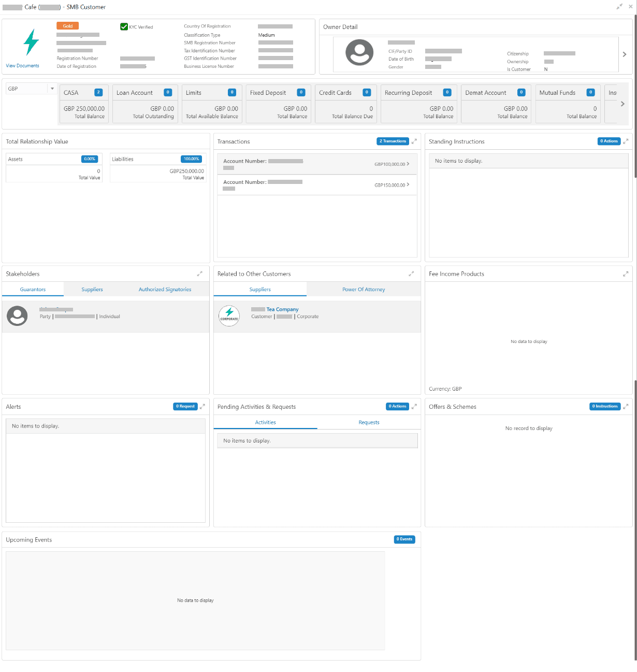Image resolution: width=637 pixels, height=672 pixels.
Task: Open the Recurring Deposit product card
Action: pos(419,104)
